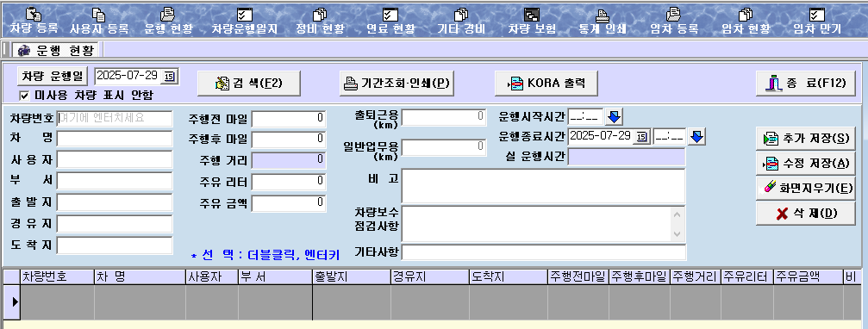868x329 pixels.
Task: Click 사용자 column header in grid
Action: click(212, 277)
